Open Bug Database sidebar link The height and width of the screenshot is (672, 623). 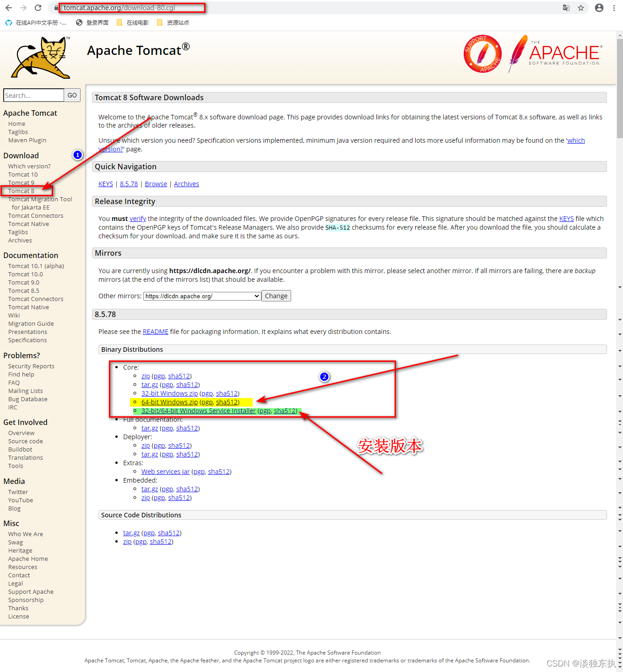pos(28,399)
